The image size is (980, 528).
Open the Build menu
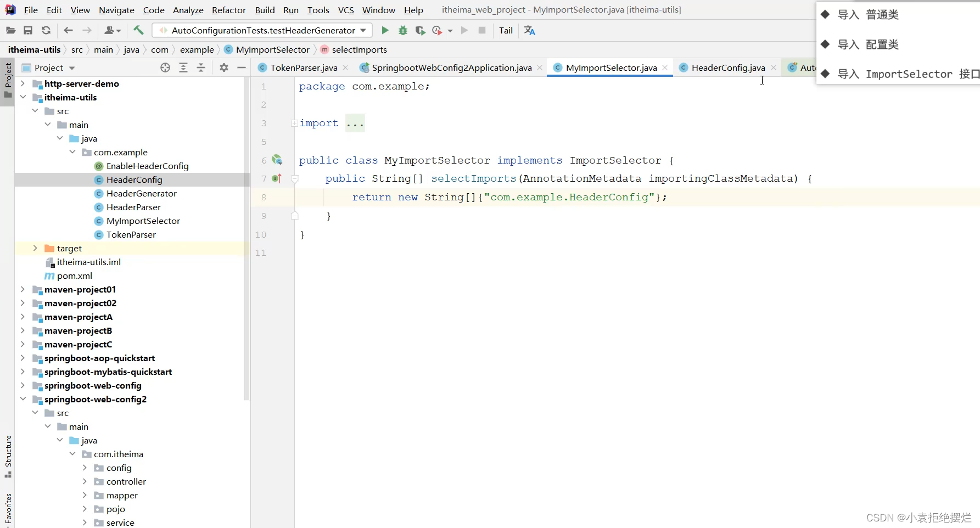[x=265, y=10]
